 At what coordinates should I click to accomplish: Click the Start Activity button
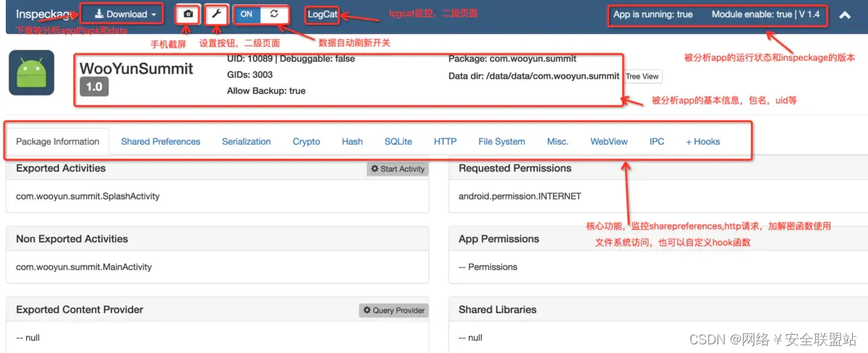point(398,169)
